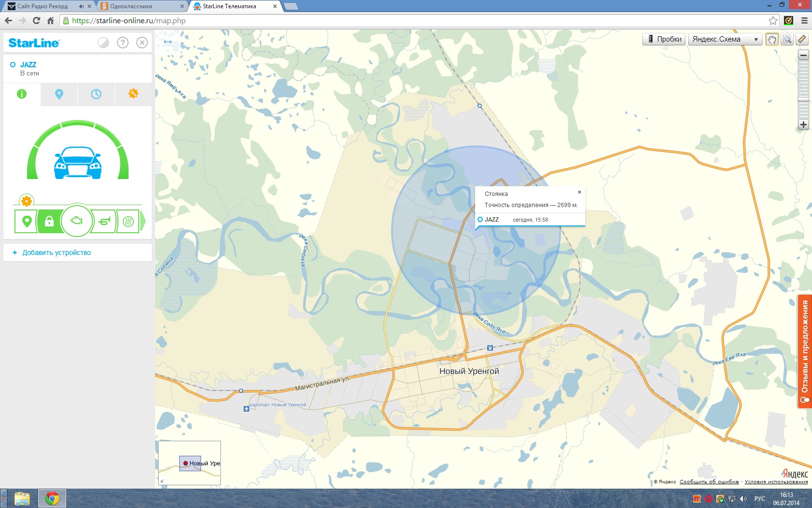
Task: Toggle the Пробки traffic layer
Action: click(x=664, y=39)
